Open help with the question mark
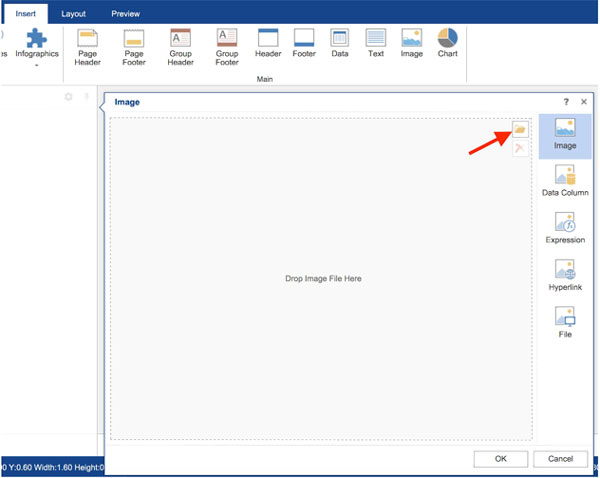600x478 pixels. 566,102
